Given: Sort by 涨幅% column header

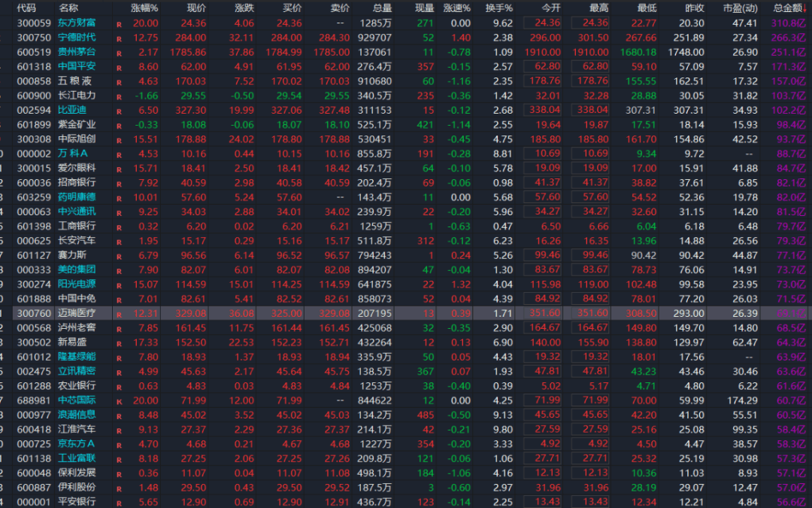Looking at the screenshot, I should coord(144,8).
